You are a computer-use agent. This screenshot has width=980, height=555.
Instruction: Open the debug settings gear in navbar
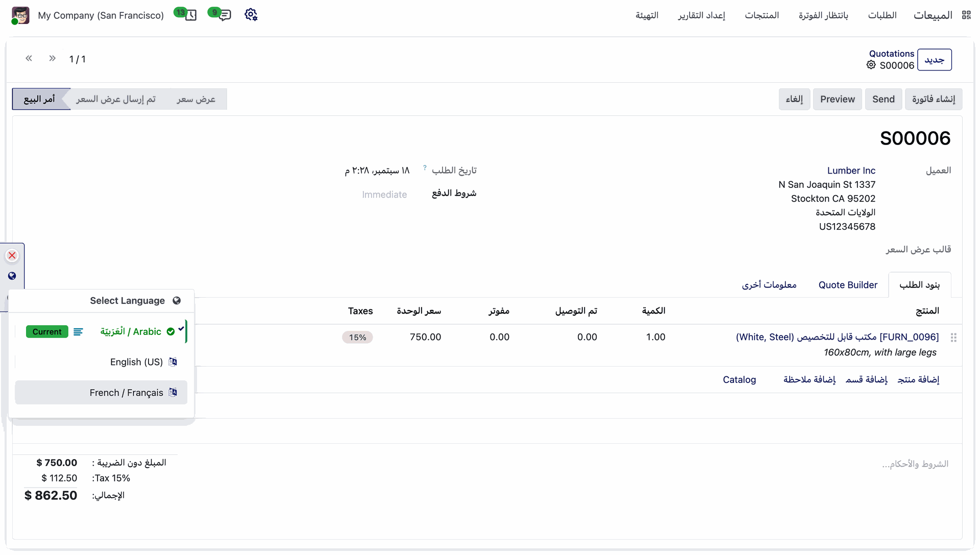click(x=251, y=15)
